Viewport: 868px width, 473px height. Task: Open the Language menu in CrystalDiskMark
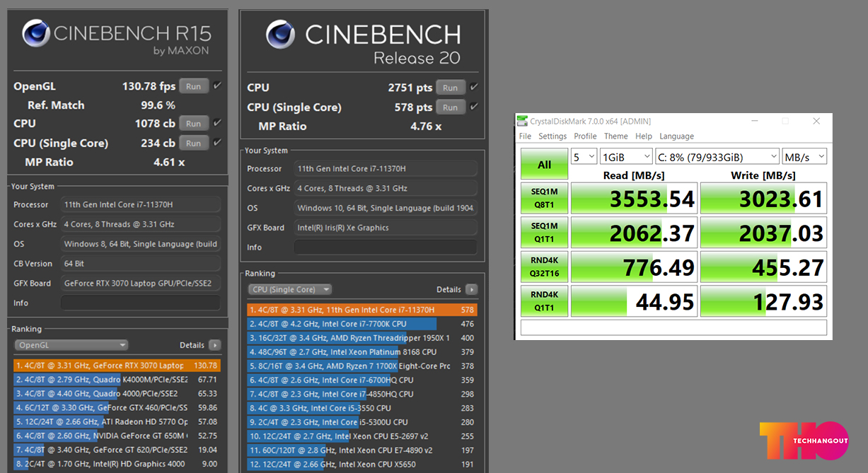tap(677, 136)
